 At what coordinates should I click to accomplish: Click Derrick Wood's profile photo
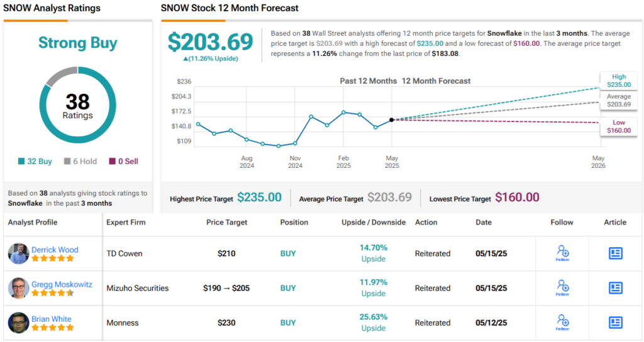tap(18, 253)
